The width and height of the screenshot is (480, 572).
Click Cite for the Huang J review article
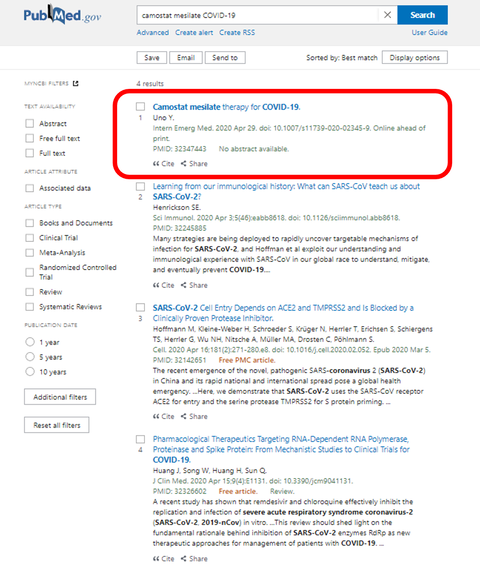[163, 559]
